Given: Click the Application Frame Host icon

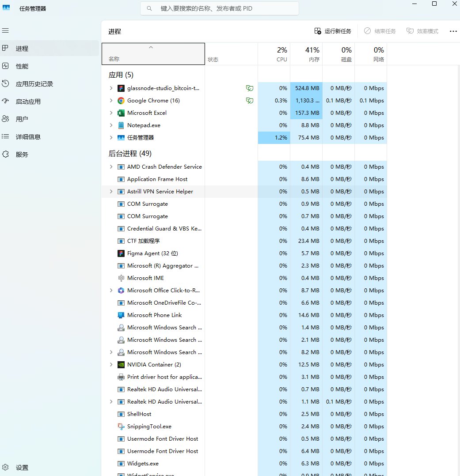Looking at the screenshot, I should point(121,179).
